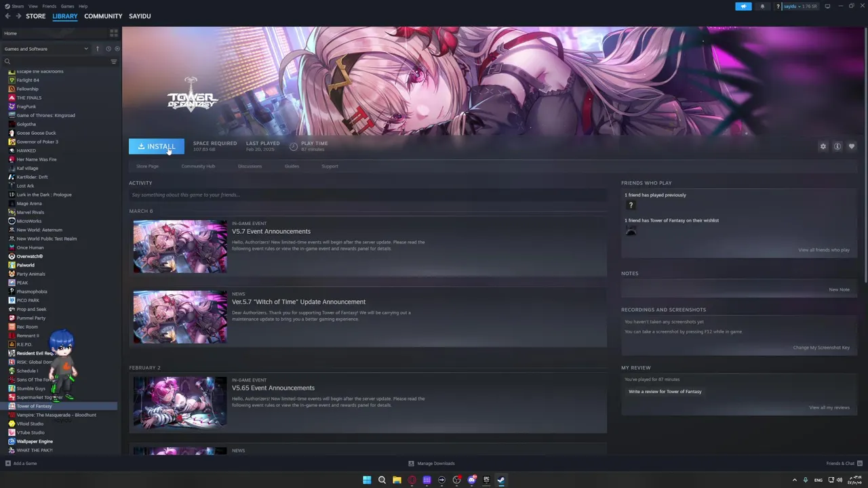868x488 pixels.
Task: Open Friends & Chat
Action: click(x=843, y=464)
